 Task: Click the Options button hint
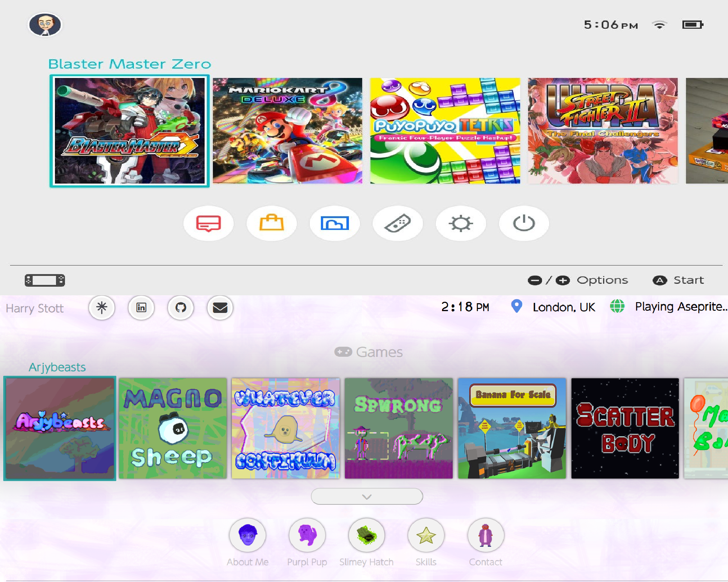pos(578,280)
